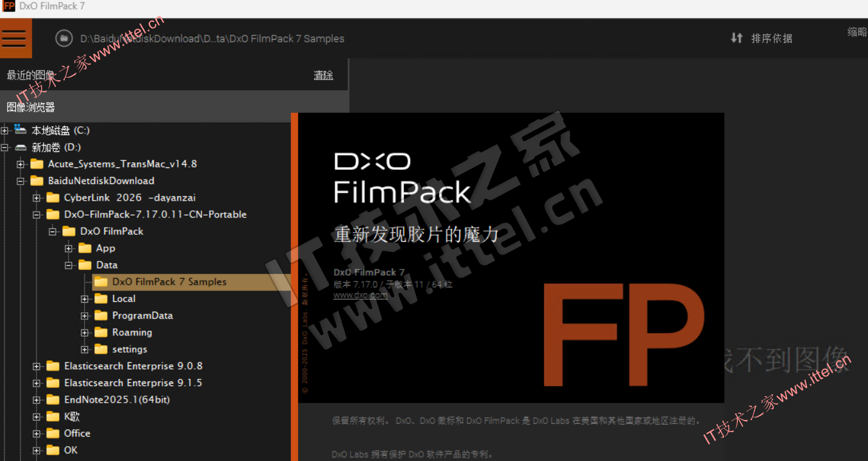Click the local disk (C:) drive icon
This screenshot has height=461, width=868.
coord(21,130)
